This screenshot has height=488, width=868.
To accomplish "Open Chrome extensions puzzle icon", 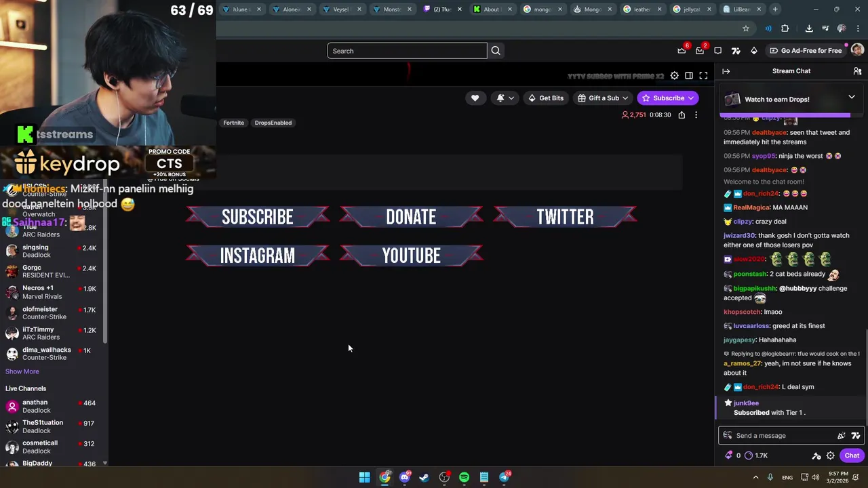I will pyautogui.click(x=785, y=28).
